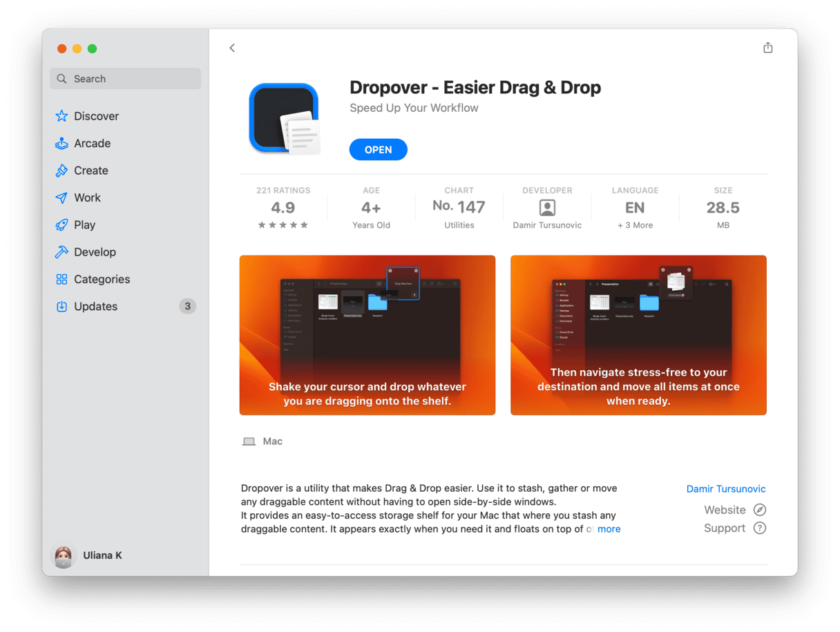
Task: Click the MB size unit label
Action: pos(723,225)
